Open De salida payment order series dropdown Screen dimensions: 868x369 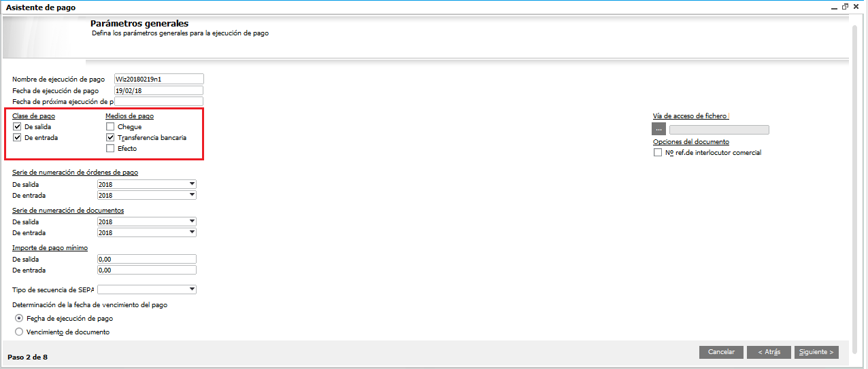click(x=192, y=184)
